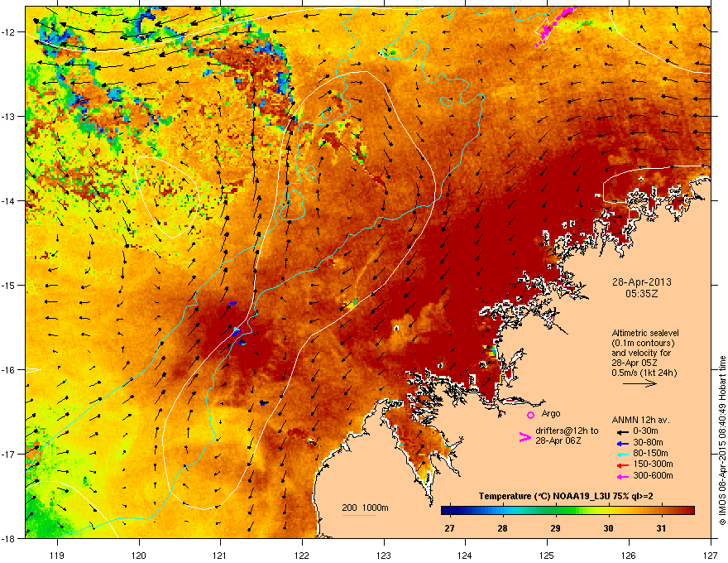
Task: Click the time text 05:35Z
Action: (642, 294)
